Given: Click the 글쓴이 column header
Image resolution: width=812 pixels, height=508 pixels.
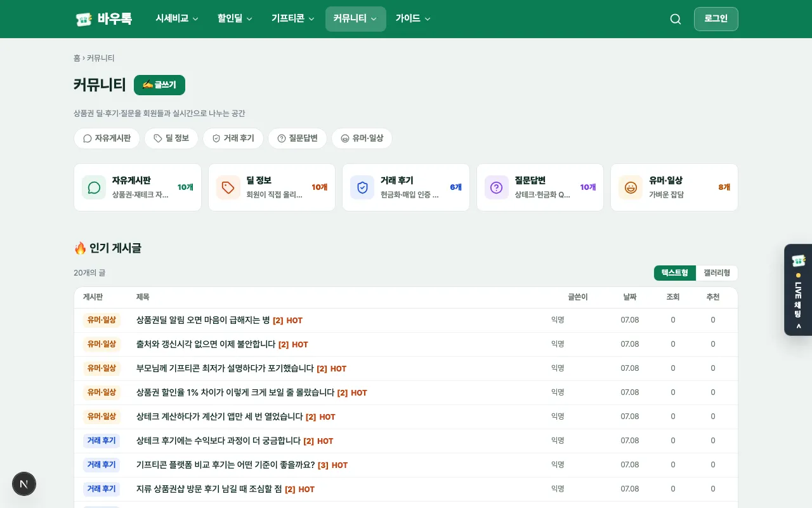Looking at the screenshot, I should pyautogui.click(x=578, y=297).
